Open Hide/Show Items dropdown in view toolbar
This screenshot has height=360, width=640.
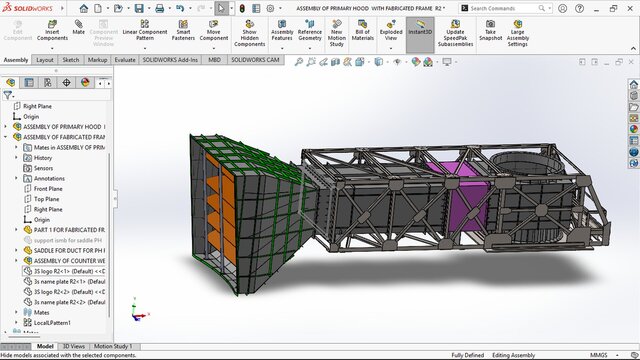coord(405,62)
